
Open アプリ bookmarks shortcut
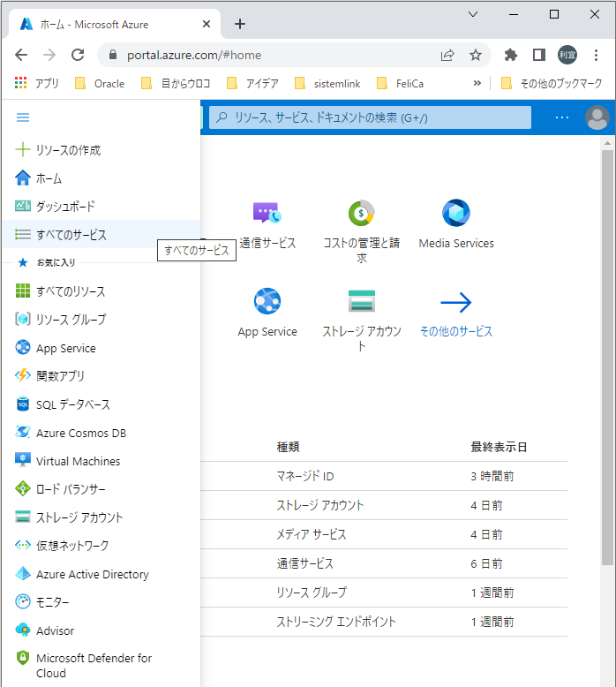pyautogui.click(x=36, y=83)
